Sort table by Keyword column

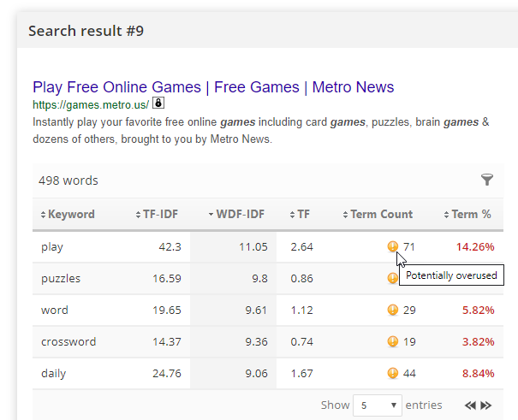pyautogui.click(x=68, y=215)
